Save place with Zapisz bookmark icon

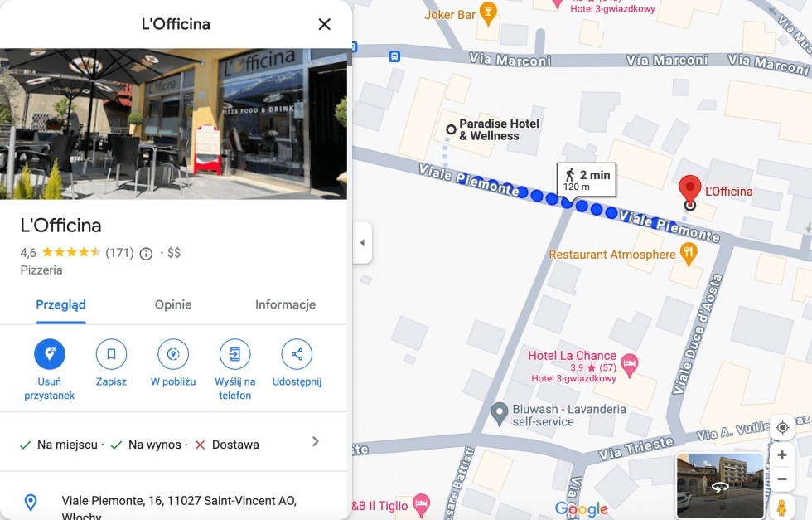pos(111,354)
